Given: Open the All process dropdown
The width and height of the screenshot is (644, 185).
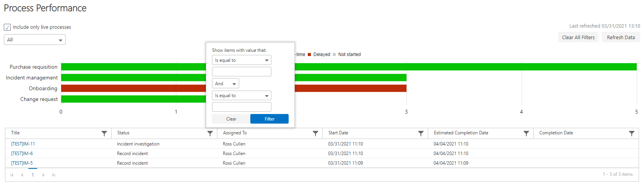Looking at the screenshot, I should [x=34, y=40].
